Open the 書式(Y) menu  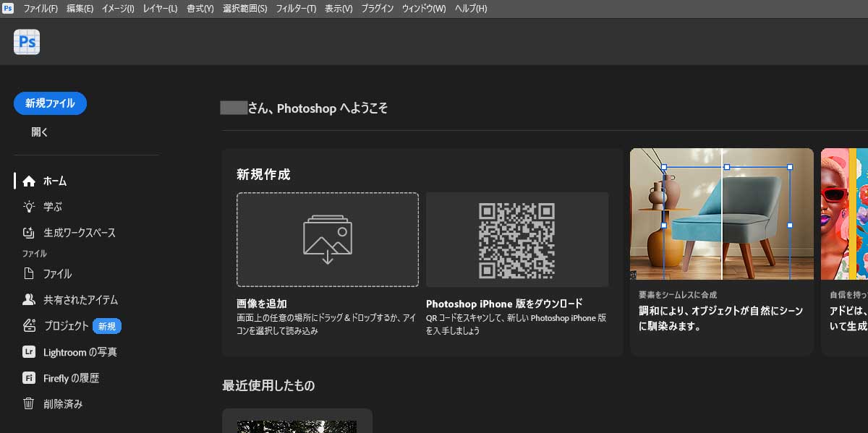point(200,9)
